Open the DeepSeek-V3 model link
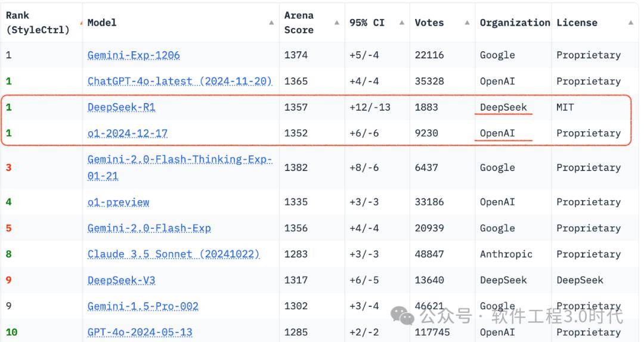644x342 pixels. [x=121, y=280]
